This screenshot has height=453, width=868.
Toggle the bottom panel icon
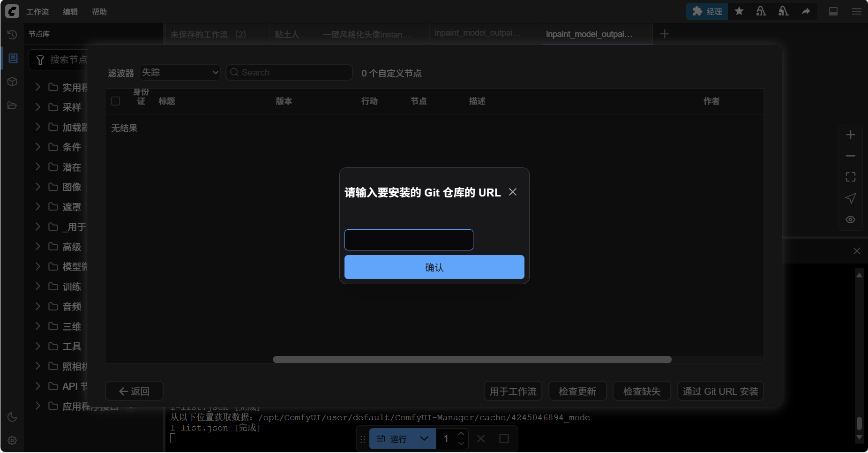[x=833, y=11]
